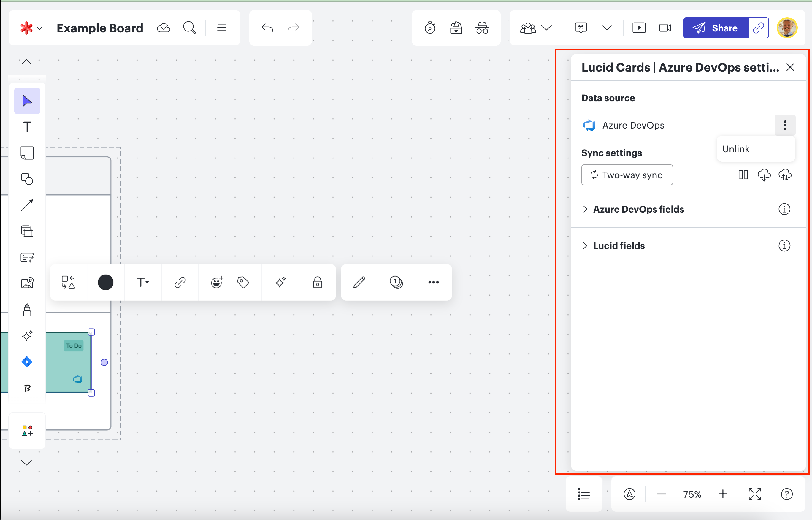This screenshot has height=520, width=812.
Task: Select the Frame tool
Action: [27, 231]
